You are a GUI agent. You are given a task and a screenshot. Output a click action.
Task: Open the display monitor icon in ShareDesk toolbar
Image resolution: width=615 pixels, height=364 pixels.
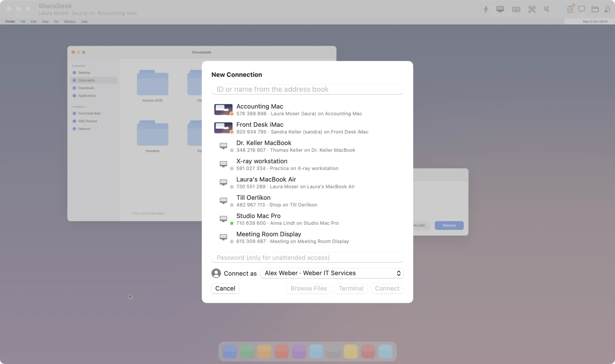(500, 9)
